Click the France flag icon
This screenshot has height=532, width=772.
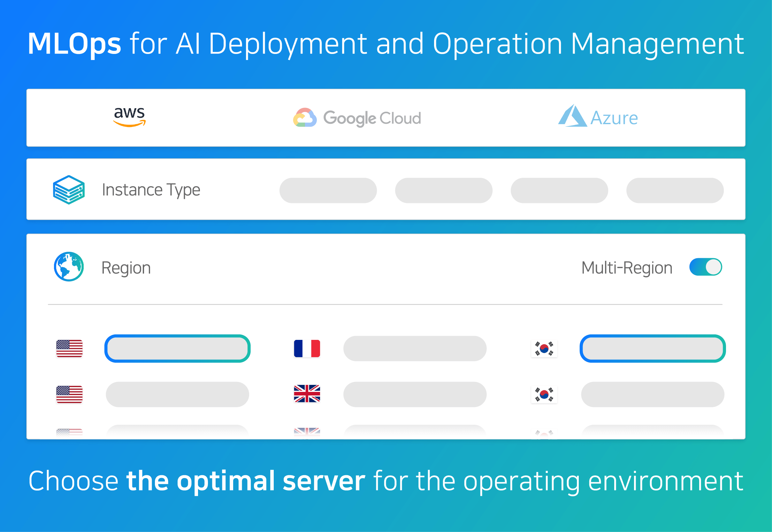pos(307,348)
